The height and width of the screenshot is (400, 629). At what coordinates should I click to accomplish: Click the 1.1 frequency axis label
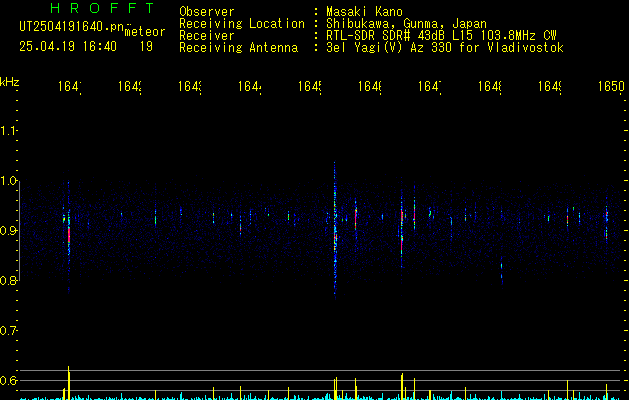(x=8, y=131)
